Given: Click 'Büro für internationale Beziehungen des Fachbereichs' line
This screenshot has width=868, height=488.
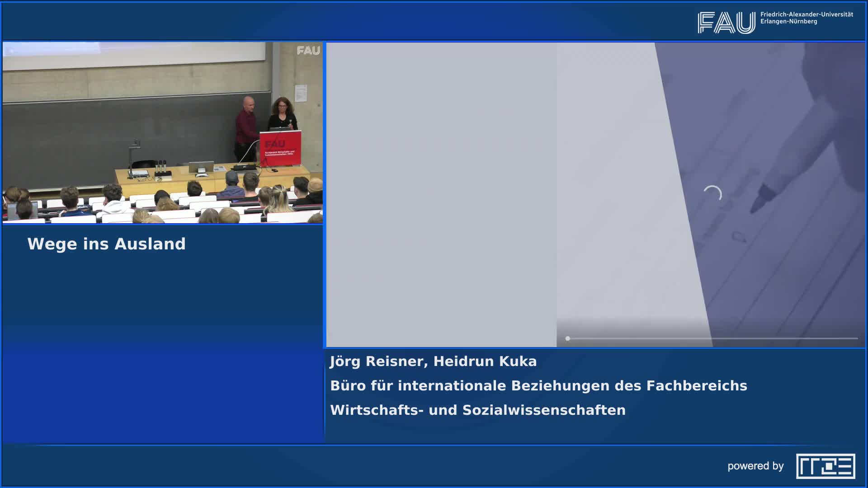Looking at the screenshot, I should [538, 386].
